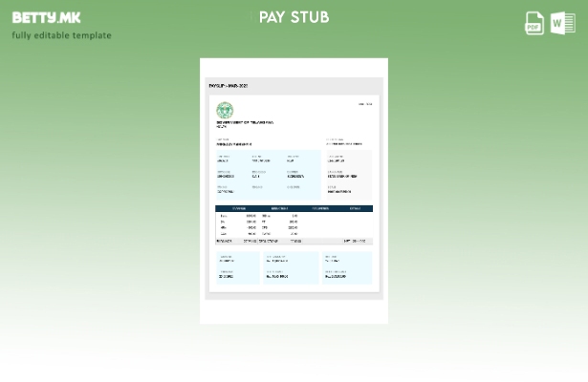Click the bottom-middle light blue summary box

[291, 267]
